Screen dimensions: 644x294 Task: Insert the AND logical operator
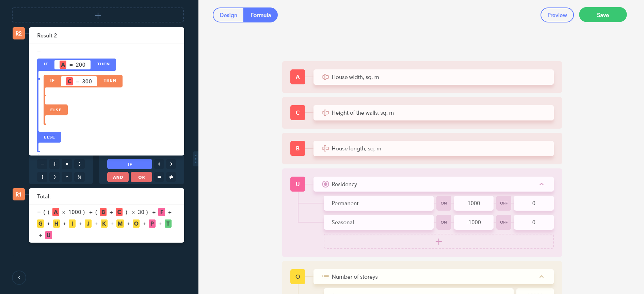click(118, 177)
